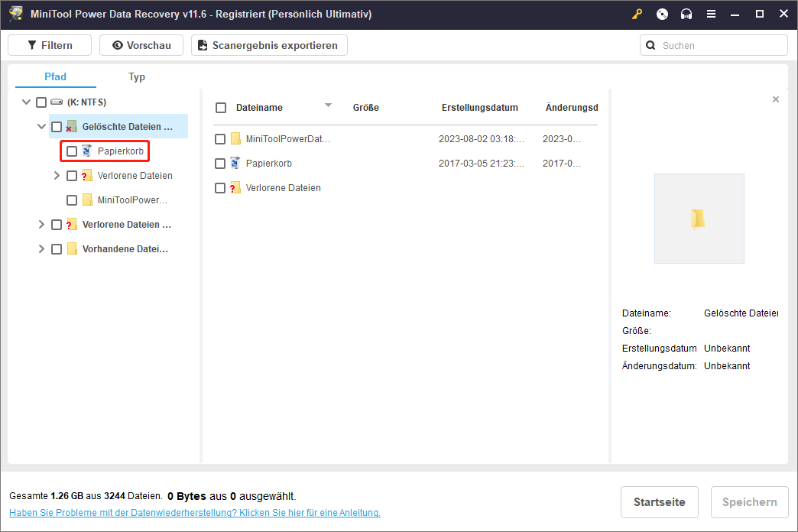
Task: Click the key registration icon
Action: coord(637,15)
